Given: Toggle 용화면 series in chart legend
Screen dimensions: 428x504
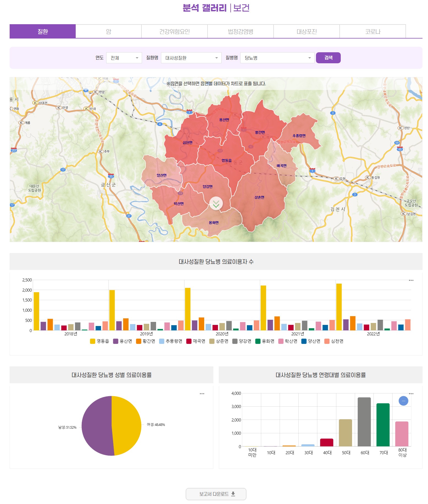Looking at the screenshot, I should coord(265,341).
